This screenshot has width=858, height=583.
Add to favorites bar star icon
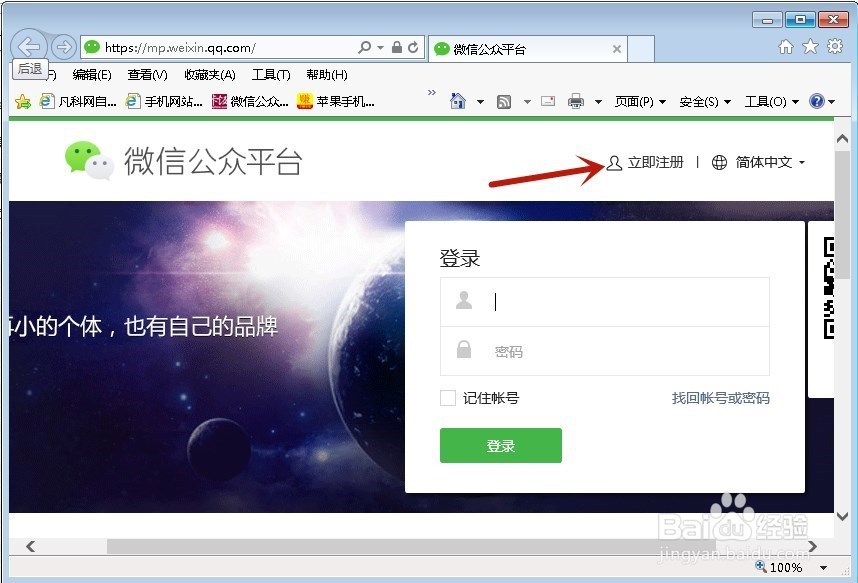click(23, 101)
